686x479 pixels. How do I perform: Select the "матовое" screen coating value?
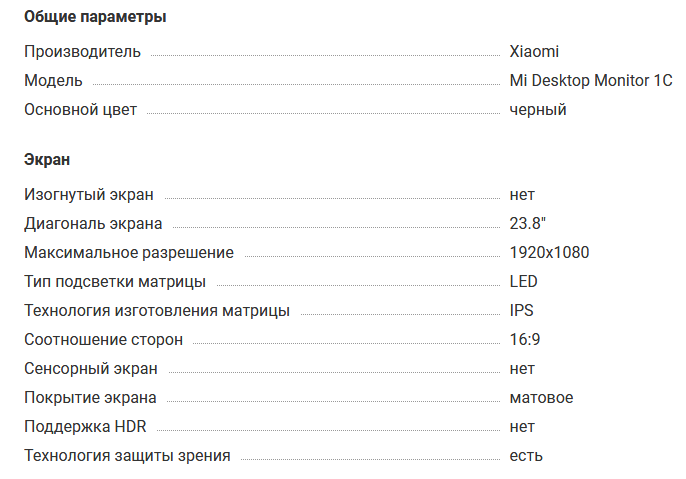click(x=541, y=398)
